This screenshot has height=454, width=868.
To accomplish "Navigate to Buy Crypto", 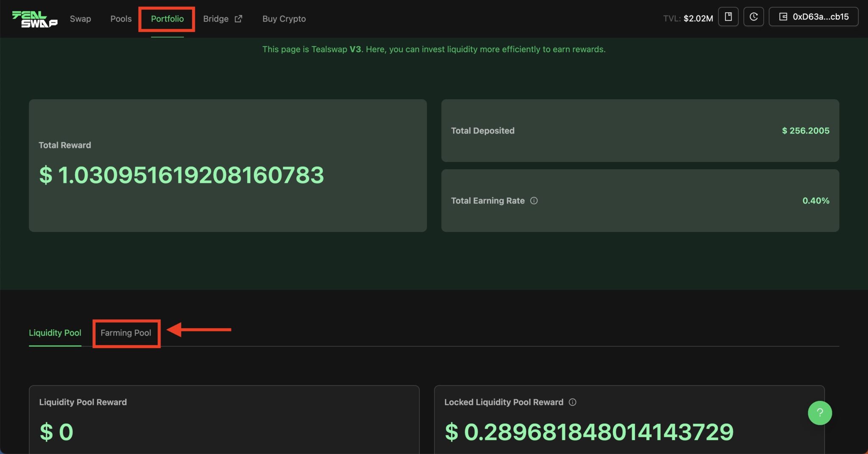I will [284, 19].
